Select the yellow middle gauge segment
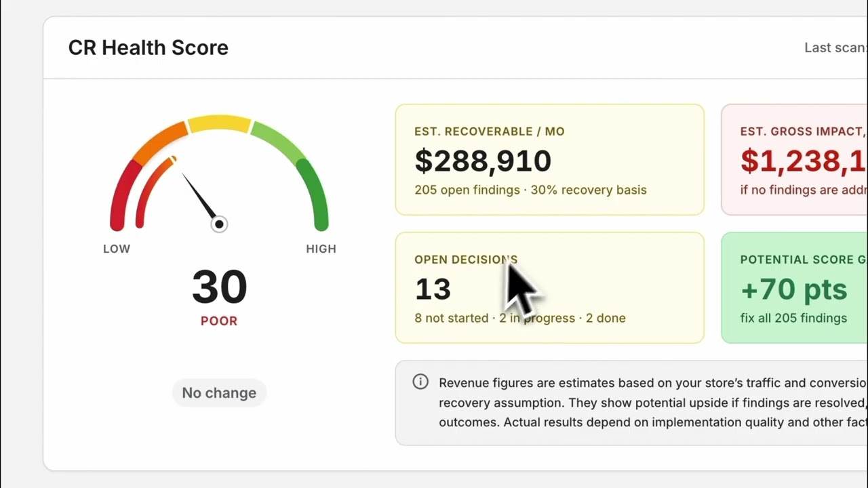868x488 pixels. click(219, 123)
